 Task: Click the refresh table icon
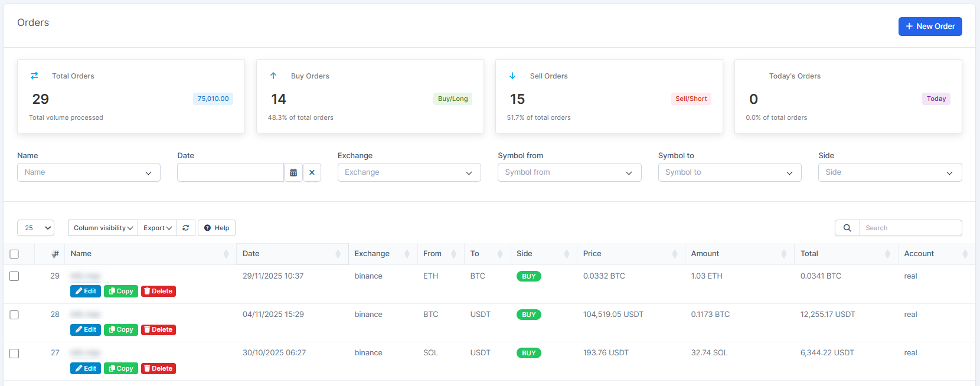click(x=186, y=228)
